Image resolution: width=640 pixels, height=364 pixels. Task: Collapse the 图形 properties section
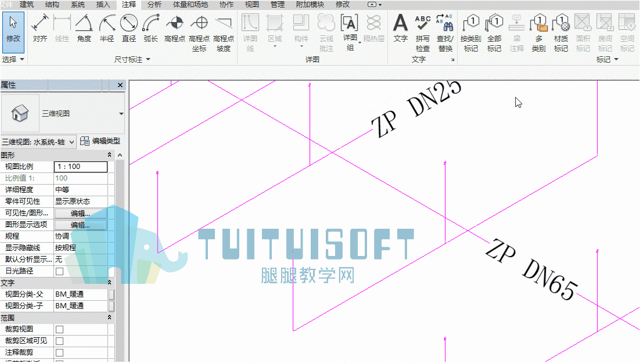pos(109,155)
